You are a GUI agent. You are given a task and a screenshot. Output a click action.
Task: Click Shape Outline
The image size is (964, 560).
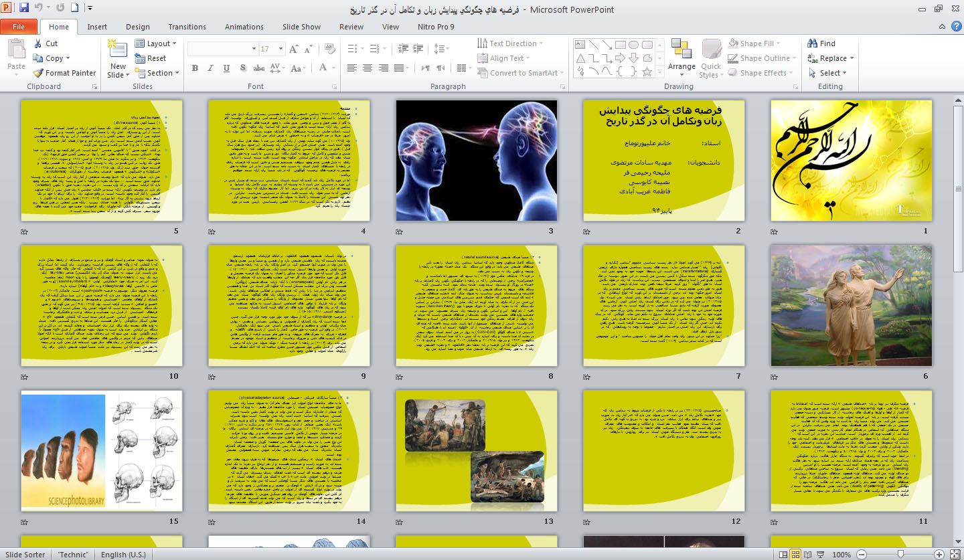(x=761, y=58)
